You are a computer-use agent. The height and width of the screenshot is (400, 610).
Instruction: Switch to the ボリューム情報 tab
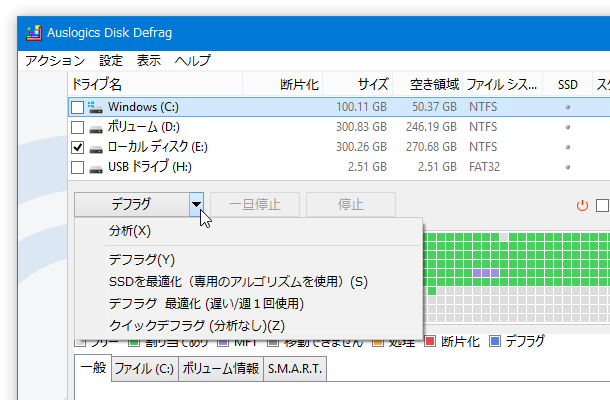pyautogui.click(x=221, y=368)
